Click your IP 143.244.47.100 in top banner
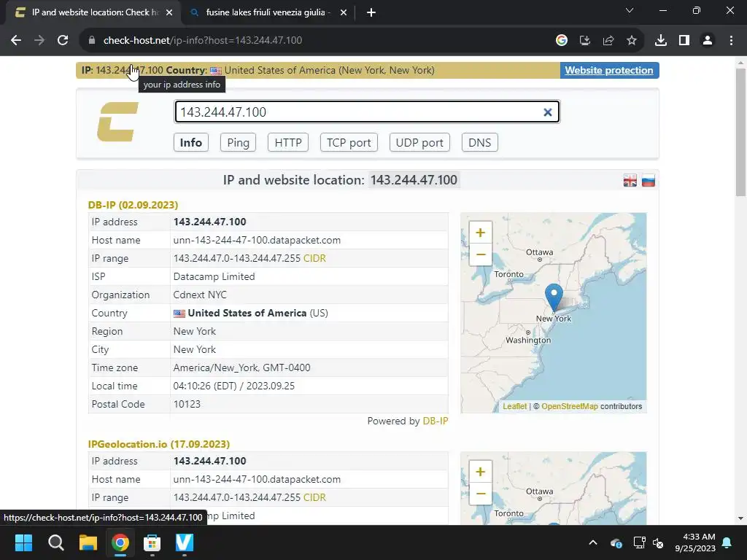 pyautogui.click(x=129, y=70)
